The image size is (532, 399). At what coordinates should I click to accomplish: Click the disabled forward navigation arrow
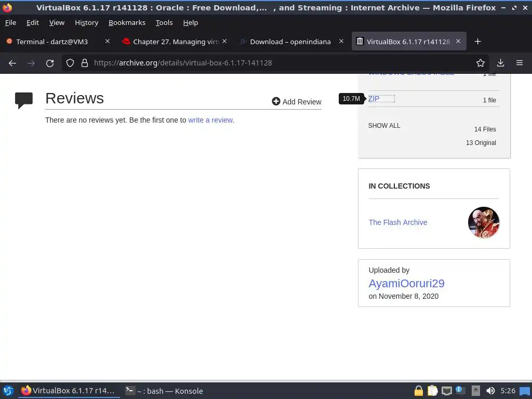coord(31,63)
